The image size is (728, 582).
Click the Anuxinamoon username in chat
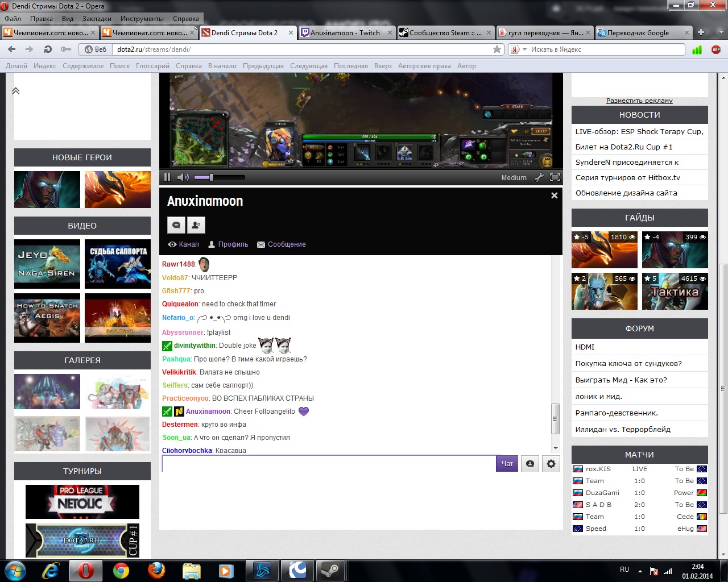click(x=208, y=411)
